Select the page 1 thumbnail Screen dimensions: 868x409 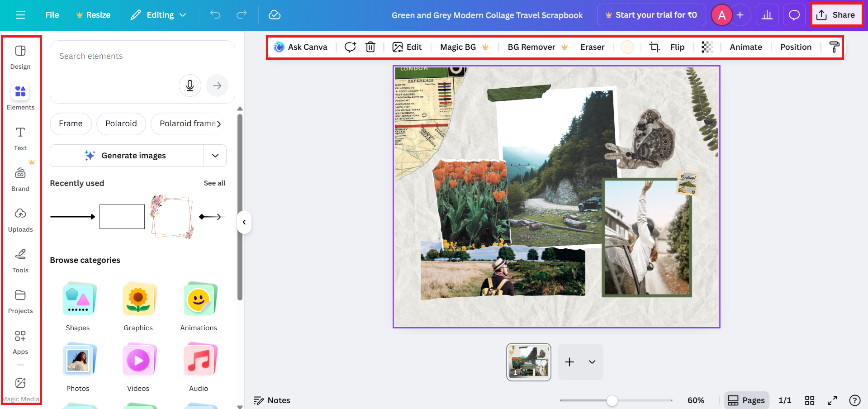pos(528,361)
